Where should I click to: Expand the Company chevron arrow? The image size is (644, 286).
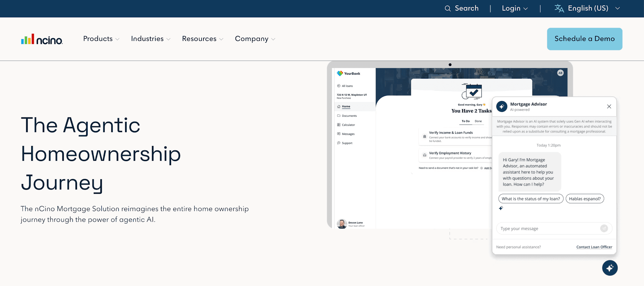273,39
